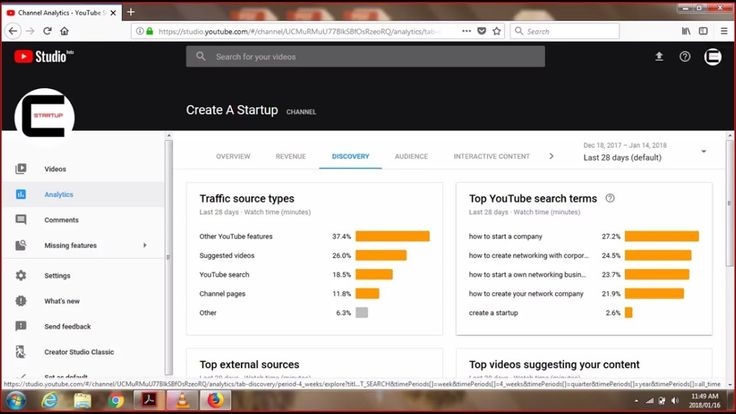This screenshot has height=414, width=736.
Task: Switch to the Audience tab
Action: [x=411, y=156]
